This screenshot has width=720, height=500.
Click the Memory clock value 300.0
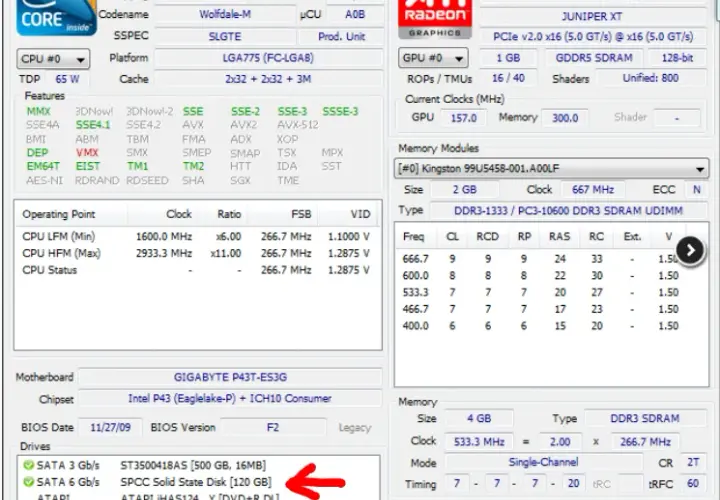pos(565,118)
